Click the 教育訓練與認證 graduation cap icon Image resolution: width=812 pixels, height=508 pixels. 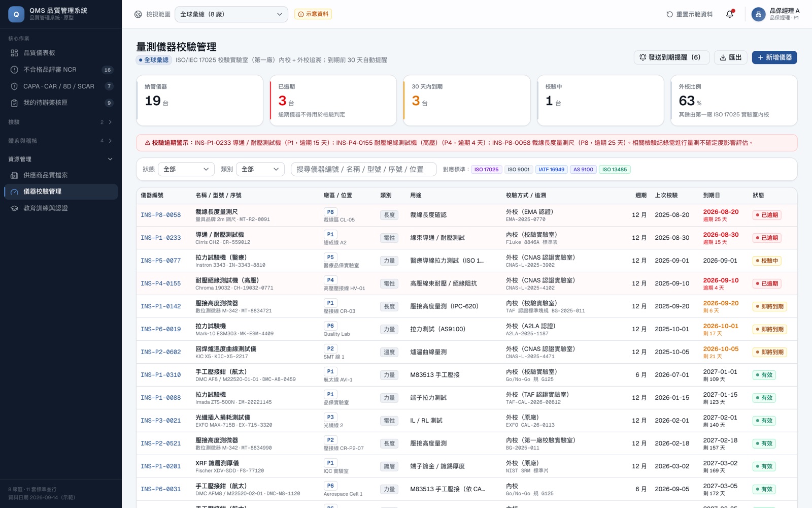click(14, 208)
